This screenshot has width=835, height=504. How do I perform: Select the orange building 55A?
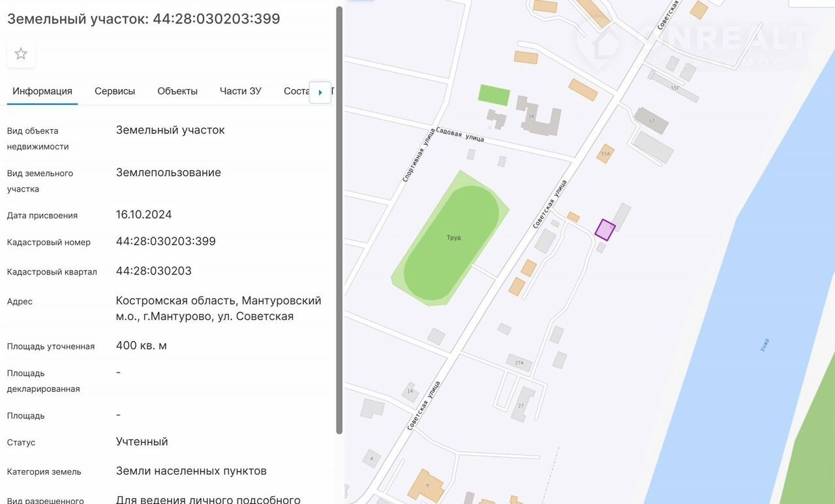tap(605, 153)
